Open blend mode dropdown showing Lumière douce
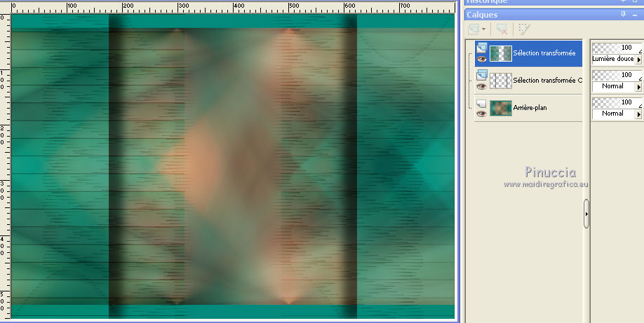The height and width of the screenshot is (323, 644). 638,60
